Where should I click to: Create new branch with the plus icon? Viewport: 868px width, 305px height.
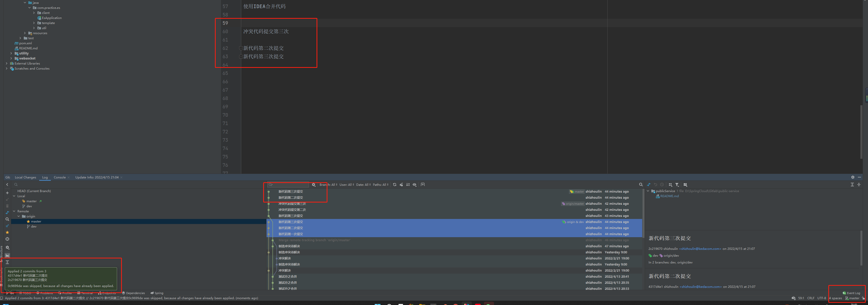(7, 193)
